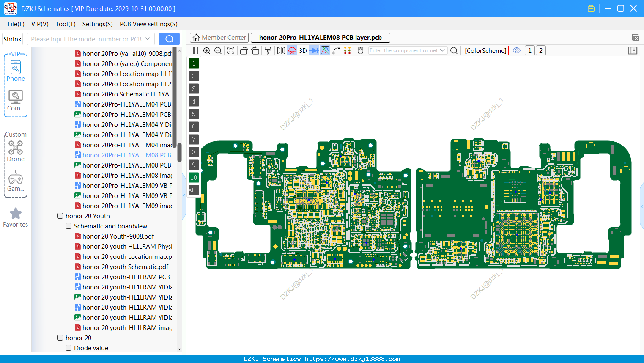The width and height of the screenshot is (644, 363).
Task: Open the File(F) menu
Action: [16, 24]
